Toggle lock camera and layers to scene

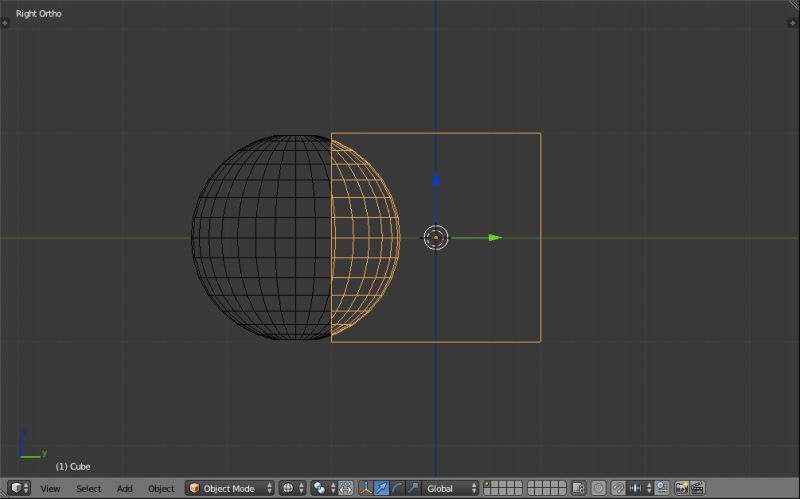(578, 488)
